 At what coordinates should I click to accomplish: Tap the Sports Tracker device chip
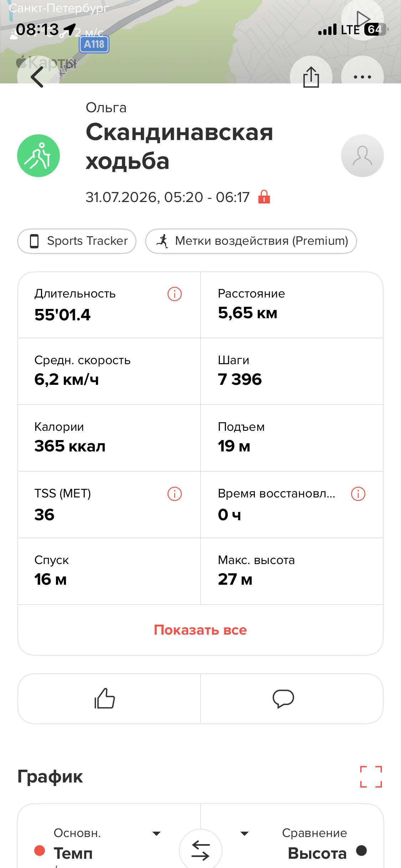point(77,241)
